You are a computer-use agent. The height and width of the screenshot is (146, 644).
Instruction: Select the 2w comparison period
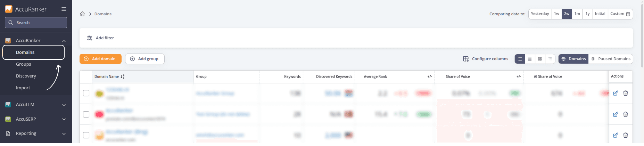pos(567,14)
